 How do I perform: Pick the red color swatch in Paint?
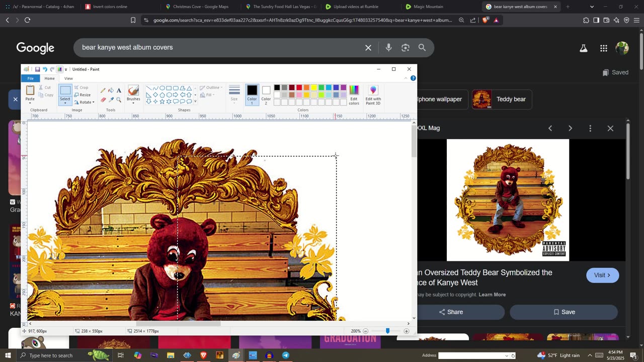pos(299,88)
